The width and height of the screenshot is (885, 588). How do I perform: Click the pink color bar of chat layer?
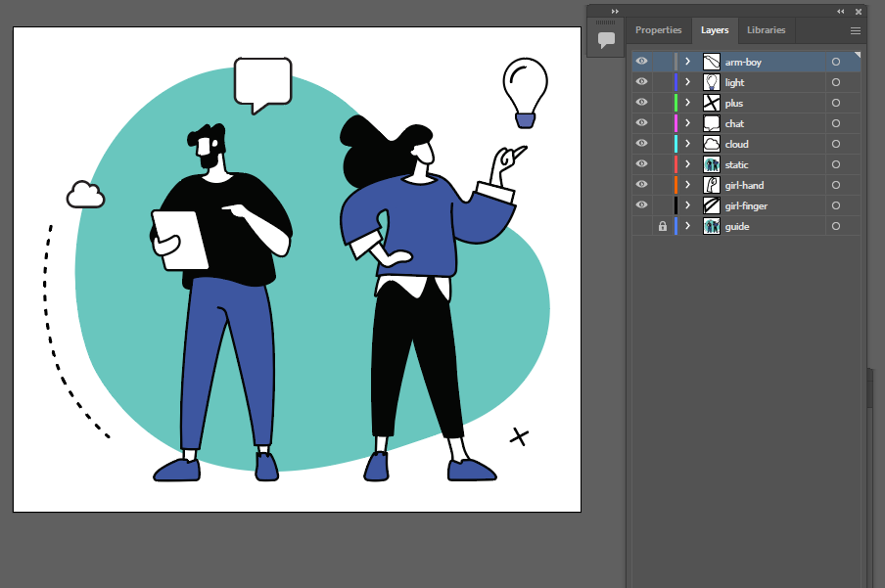point(675,124)
